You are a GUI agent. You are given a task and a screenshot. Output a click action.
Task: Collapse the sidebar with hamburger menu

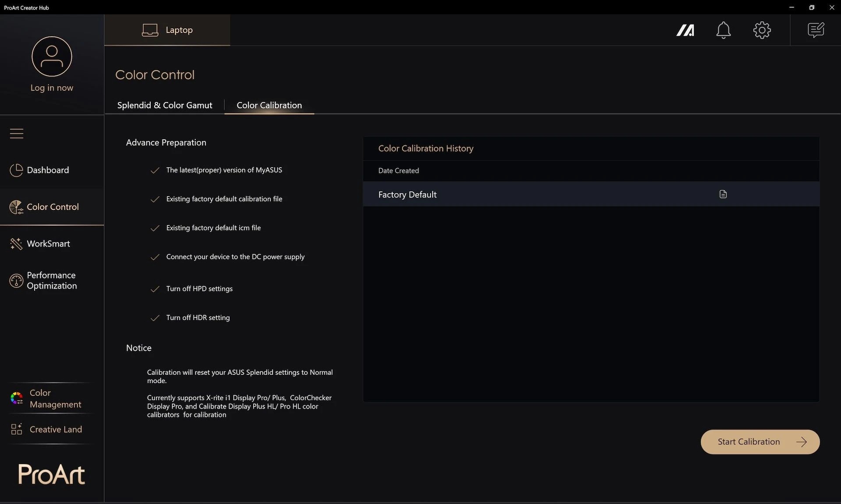tap(17, 133)
